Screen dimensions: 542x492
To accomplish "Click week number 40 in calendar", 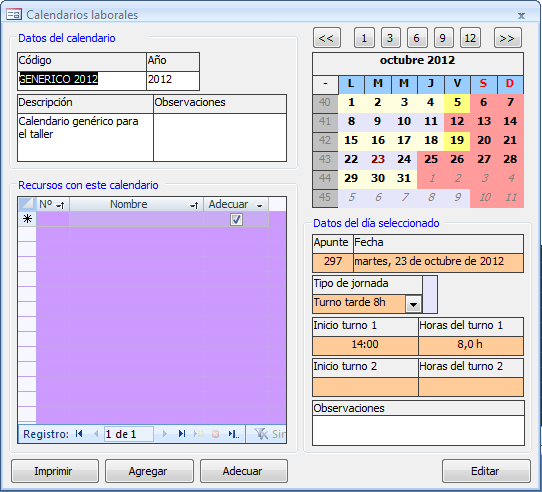I will (x=325, y=103).
